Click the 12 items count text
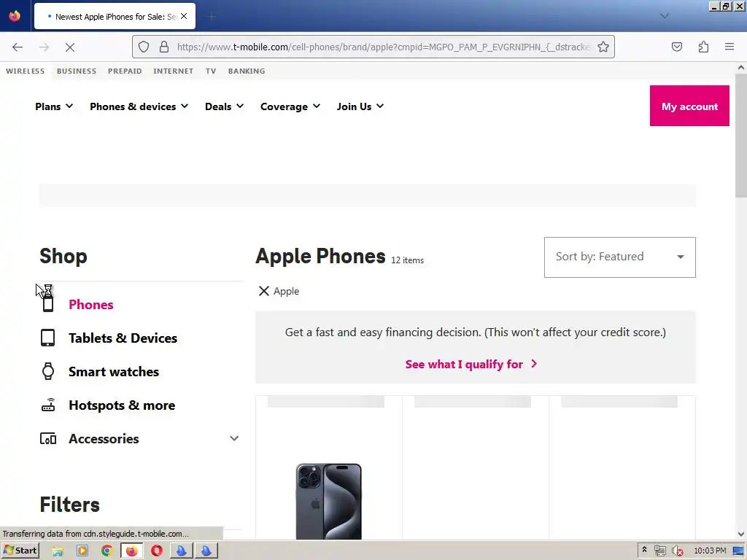This screenshot has width=747, height=560. click(x=407, y=260)
